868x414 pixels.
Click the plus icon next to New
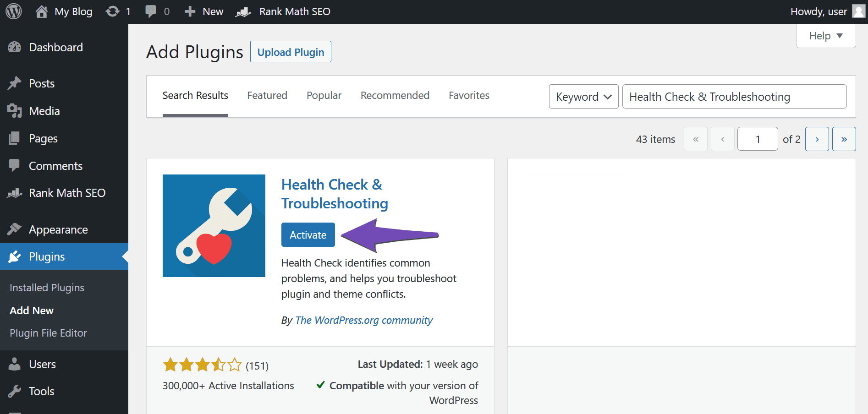click(x=190, y=11)
